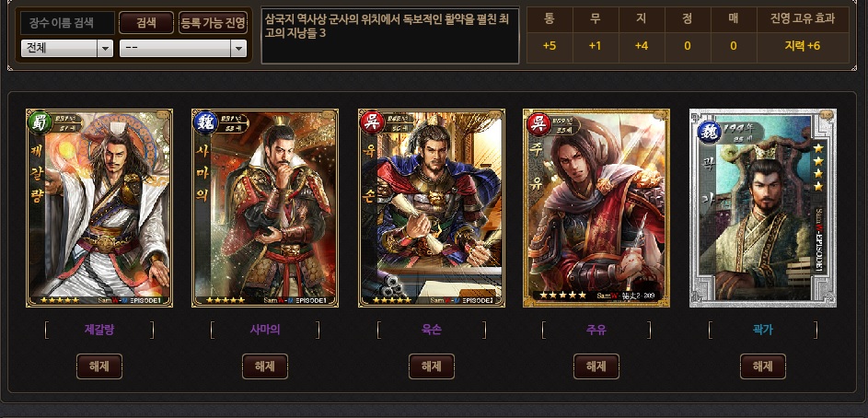Click the green 蜀 faction badge on 제갈량 card
This screenshot has height=418, width=868.
(40, 122)
